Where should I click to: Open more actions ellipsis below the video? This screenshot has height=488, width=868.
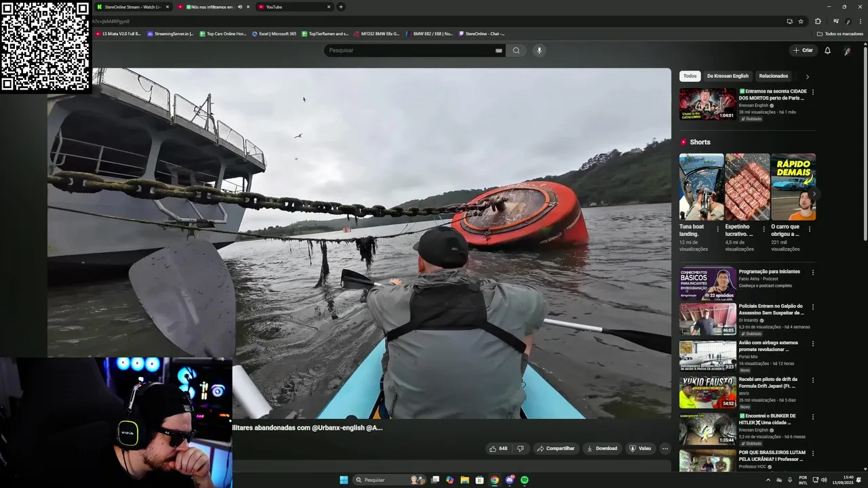(x=665, y=448)
